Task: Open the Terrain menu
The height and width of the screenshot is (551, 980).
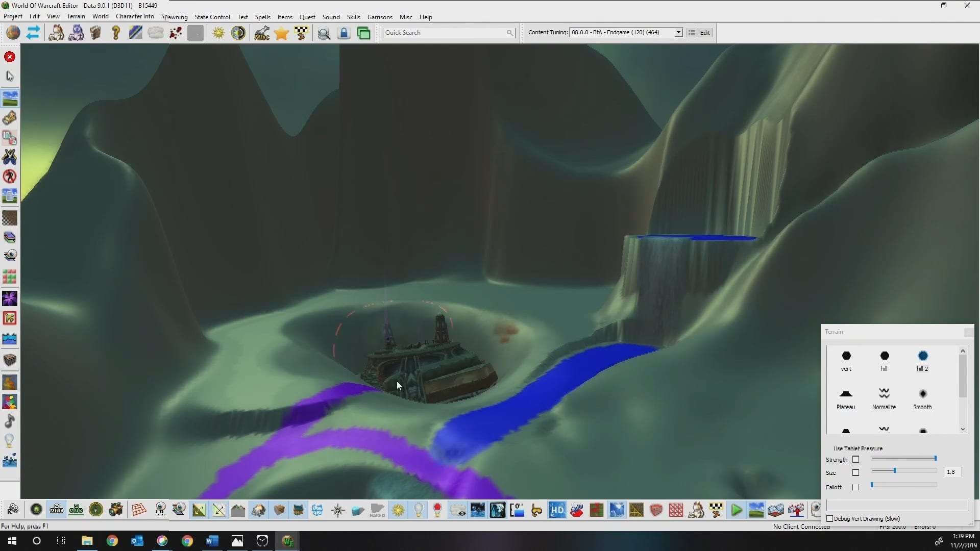Action: click(x=76, y=17)
